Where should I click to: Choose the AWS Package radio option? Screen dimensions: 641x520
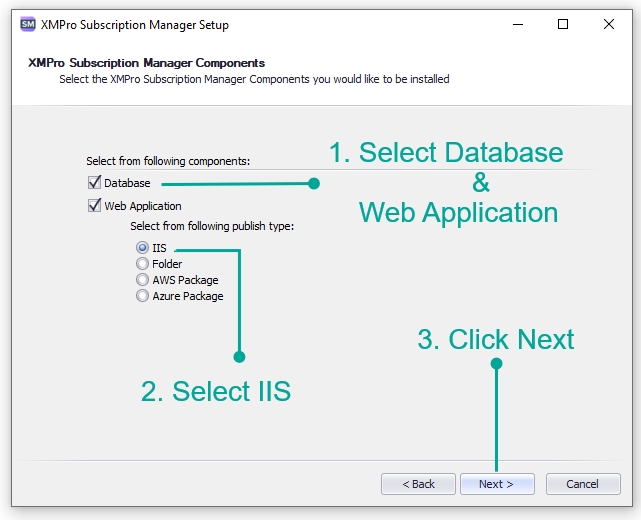tap(142, 280)
